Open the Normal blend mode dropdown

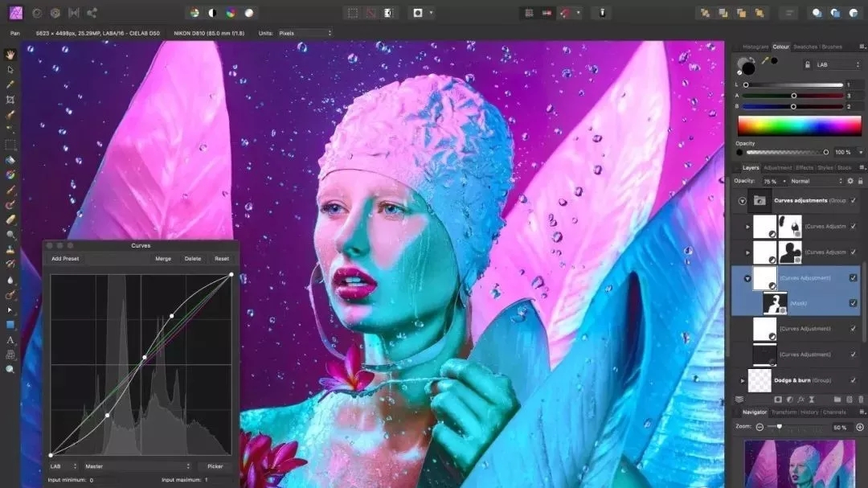817,181
